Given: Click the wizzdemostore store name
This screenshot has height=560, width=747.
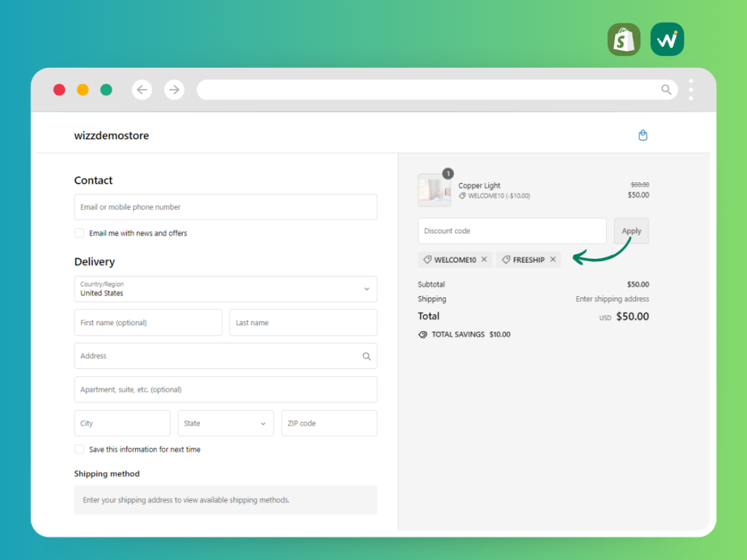Looking at the screenshot, I should coord(112,136).
